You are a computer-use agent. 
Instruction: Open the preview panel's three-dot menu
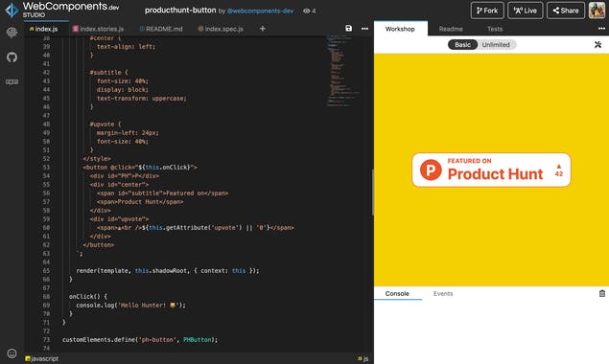pos(601,29)
